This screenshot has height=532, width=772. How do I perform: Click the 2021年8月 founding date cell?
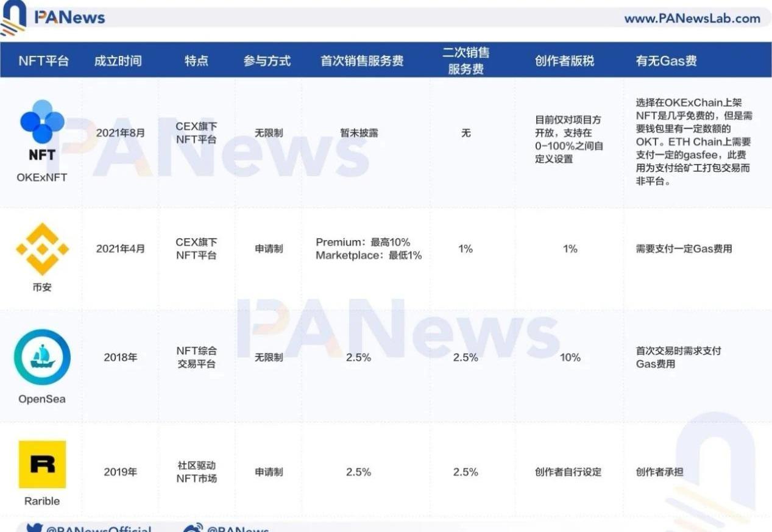[x=121, y=132]
